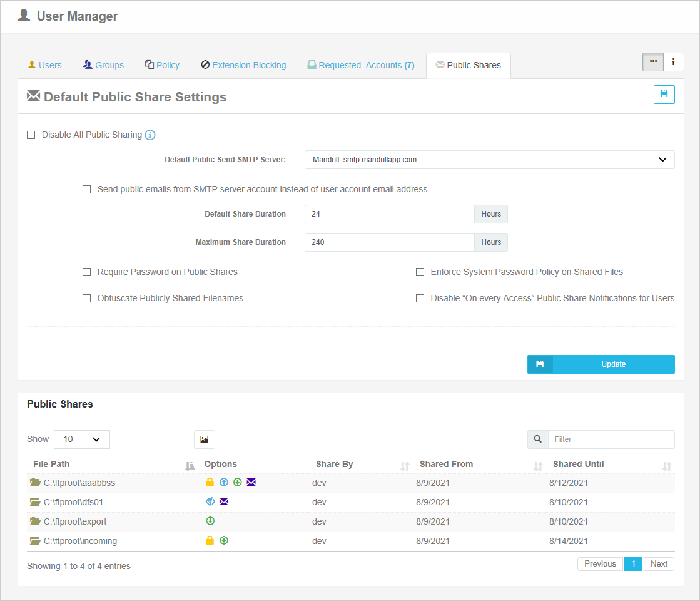The width and height of the screenshot is (700, 601).
Task: Switch to the Groups tab
Action: point(103,65)
